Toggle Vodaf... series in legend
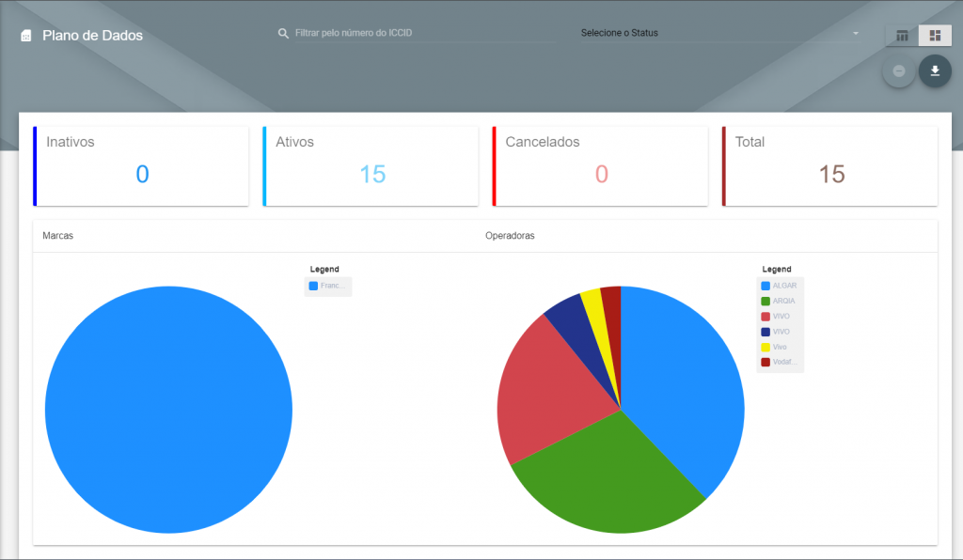963x560 pixels. point(779,362)
